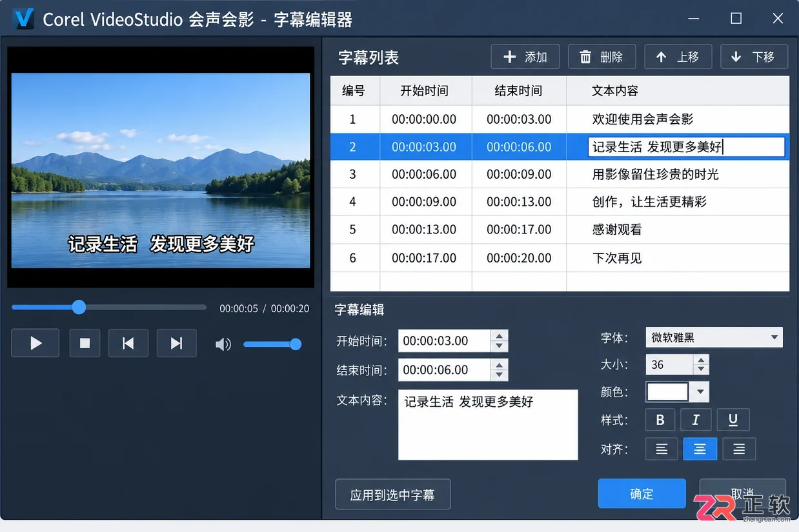799x532 pixels.
Task: Select subtitle row 创作，让生活更精彩
Action: (x=560, y=202)
